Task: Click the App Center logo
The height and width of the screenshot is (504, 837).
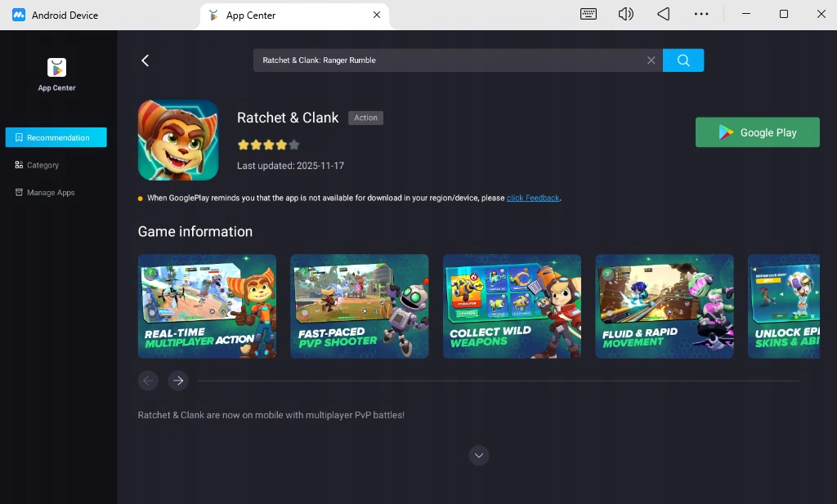Action: [56, 69]
